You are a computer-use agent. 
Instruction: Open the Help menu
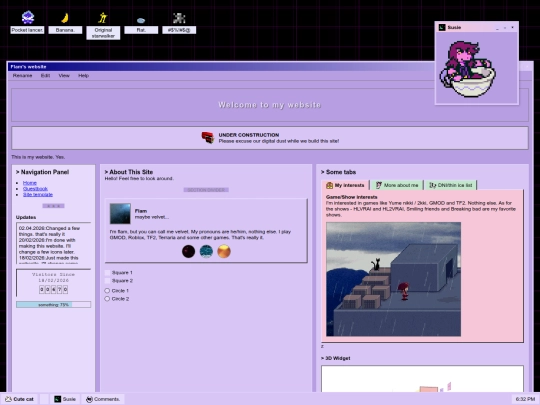coord(83,75)
